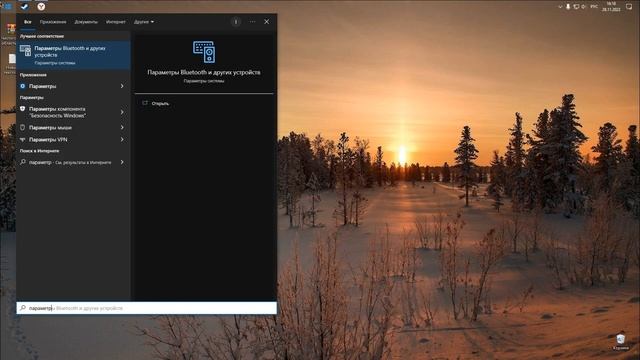Click the magnifier icon in web result row
Screen dimensions: 640x360
click(23, 162)
